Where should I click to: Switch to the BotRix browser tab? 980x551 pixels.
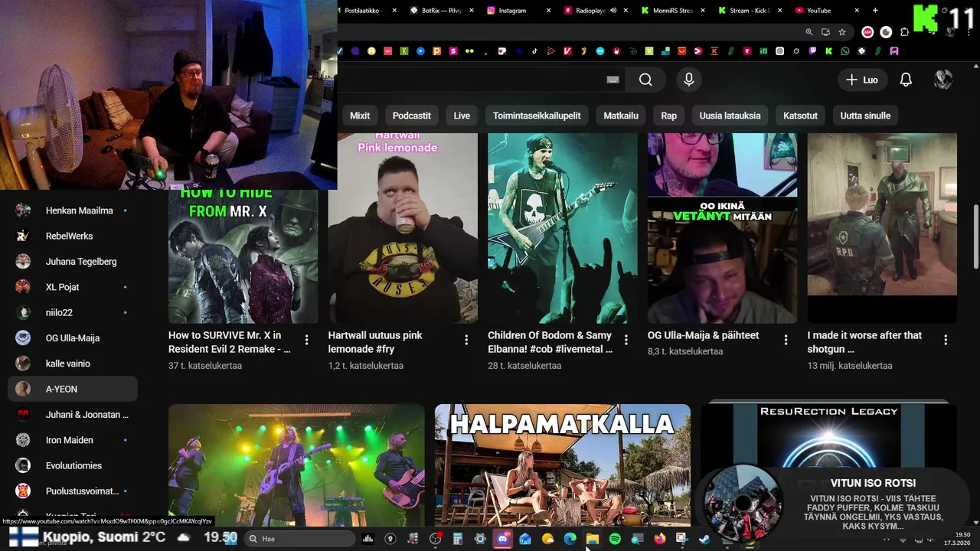[441, 11]
